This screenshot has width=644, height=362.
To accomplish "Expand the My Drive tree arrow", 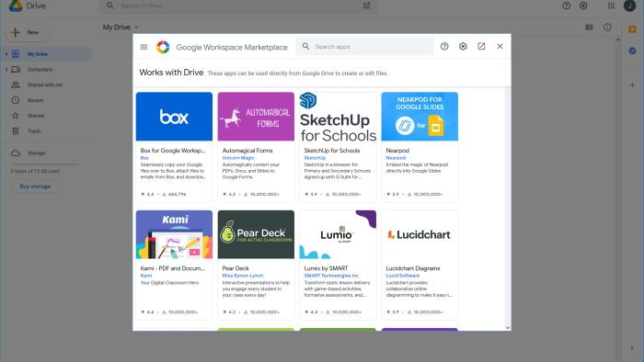I will (6, 54).
